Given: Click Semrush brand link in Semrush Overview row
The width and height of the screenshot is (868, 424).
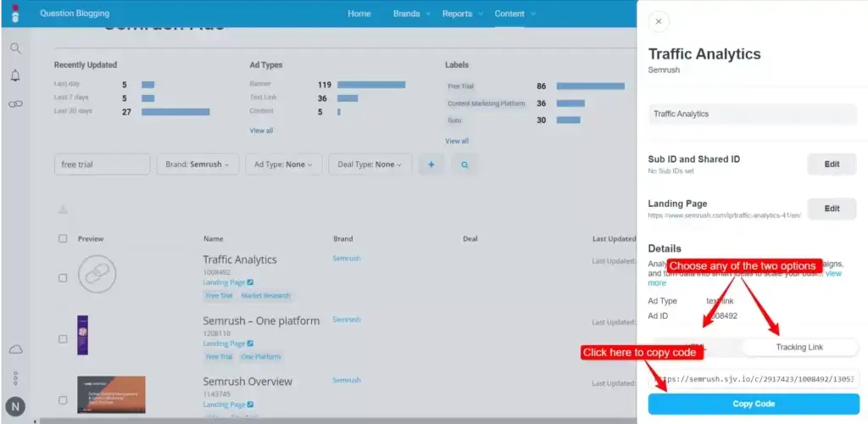Looking at the screenshot, I should pos(347,380).
